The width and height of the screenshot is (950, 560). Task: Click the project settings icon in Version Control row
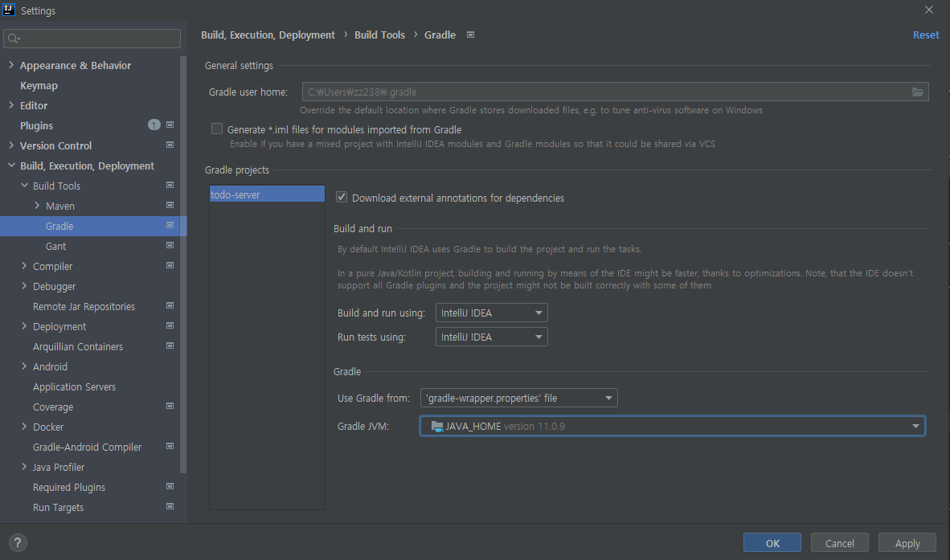[170, 145]
